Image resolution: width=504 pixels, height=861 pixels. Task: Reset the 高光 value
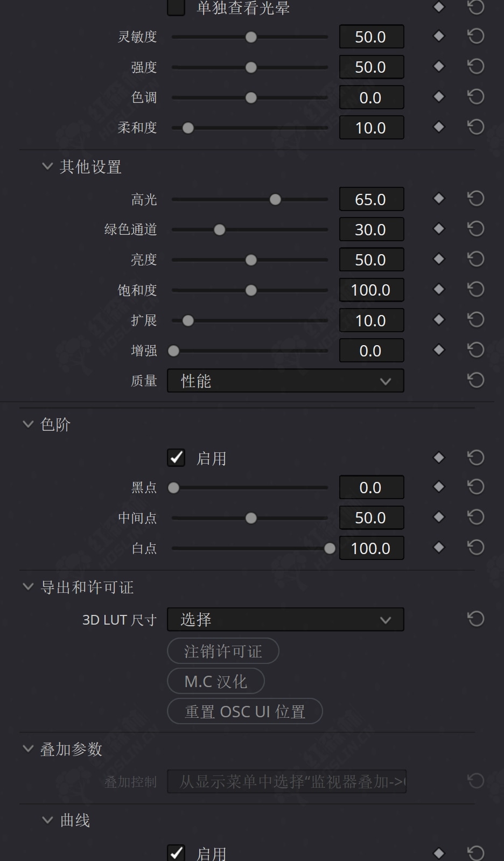click(x=475, y=199)
